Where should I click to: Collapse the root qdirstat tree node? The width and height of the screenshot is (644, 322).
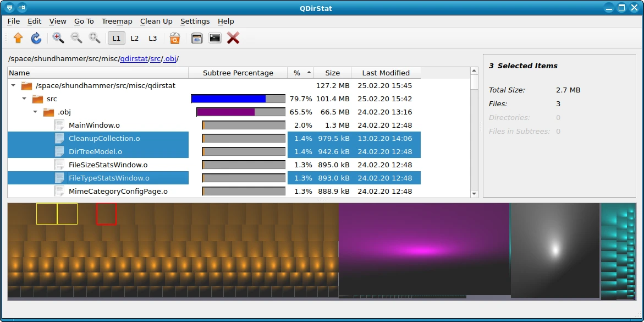tap(13, 85)
